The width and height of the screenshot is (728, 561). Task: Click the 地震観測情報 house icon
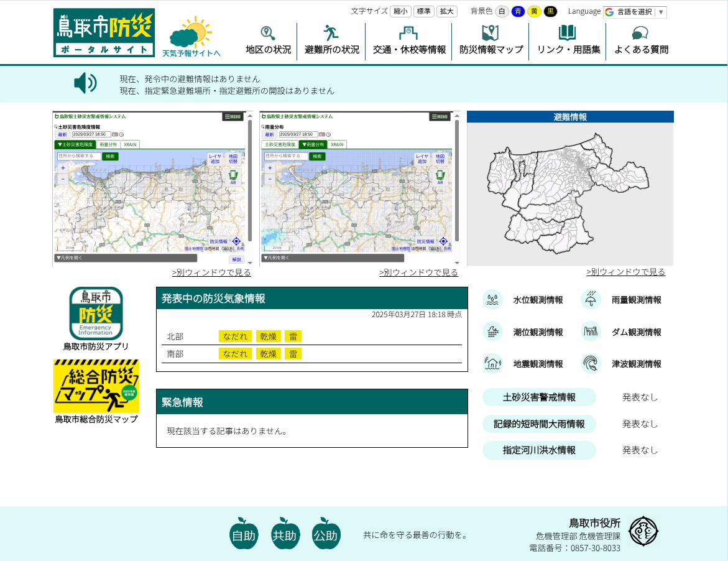[x=492, y=363]
